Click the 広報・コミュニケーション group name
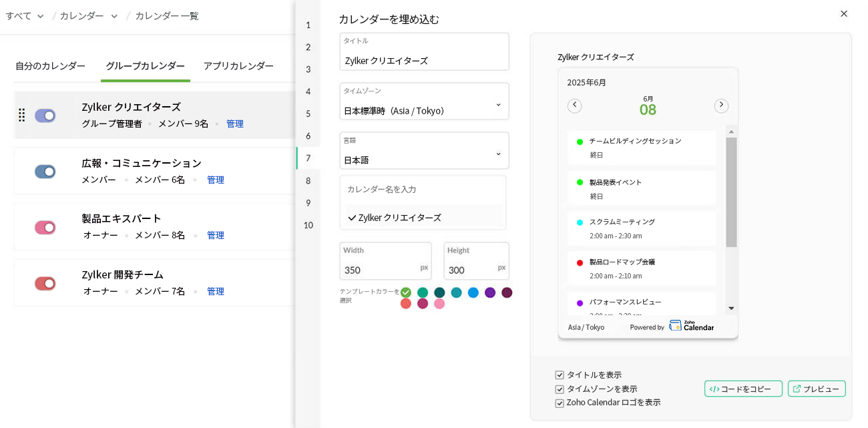 coord(142,163)
